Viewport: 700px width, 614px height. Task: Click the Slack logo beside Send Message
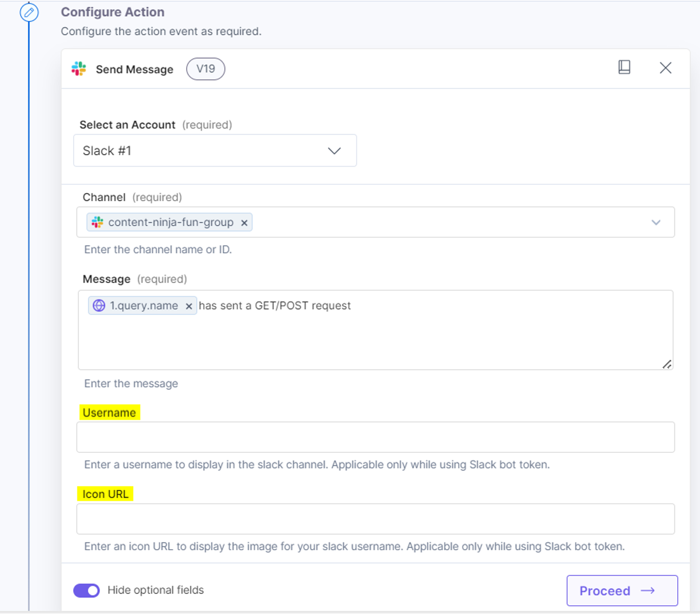(x=79, y=69)
